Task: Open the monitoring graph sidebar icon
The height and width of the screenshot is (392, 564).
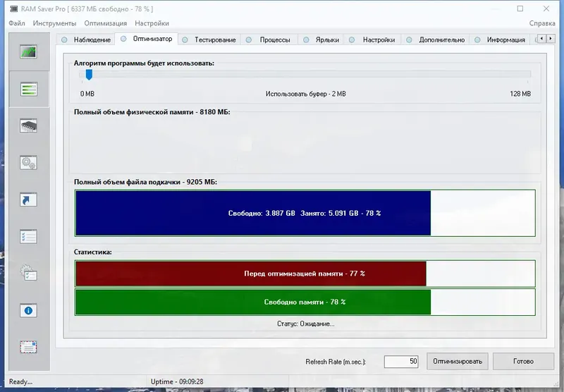Action: click(28, 52)
